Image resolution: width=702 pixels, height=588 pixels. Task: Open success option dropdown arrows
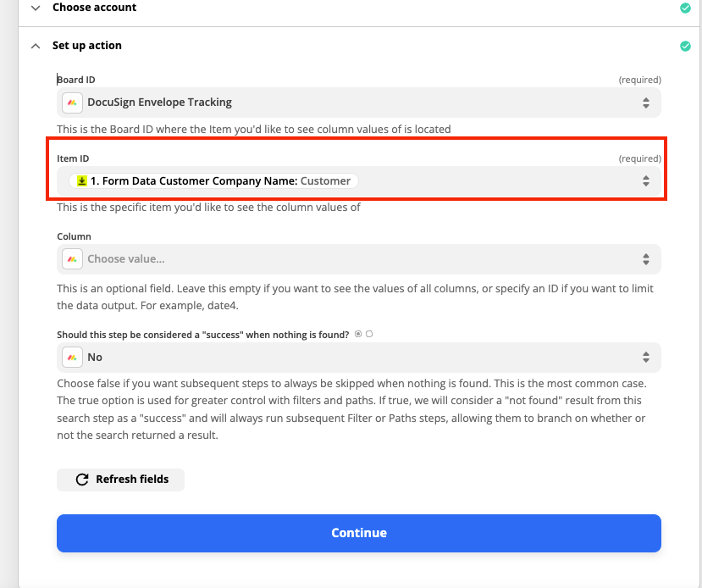pyautogui.click(x=645, y=358)
